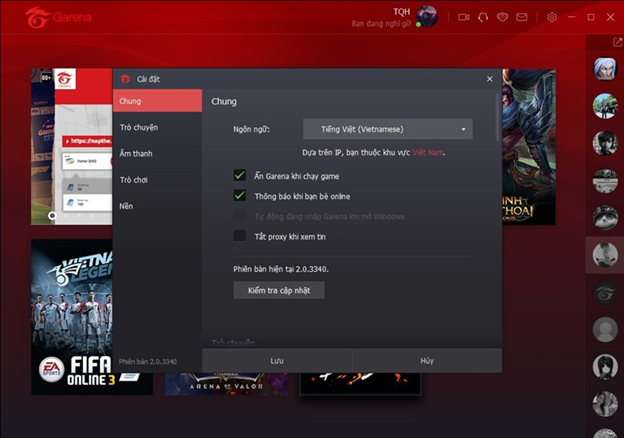624x438 pixels.
Task: Open the FIFA Online 3 game thumbnail
Action: point(72,317)
